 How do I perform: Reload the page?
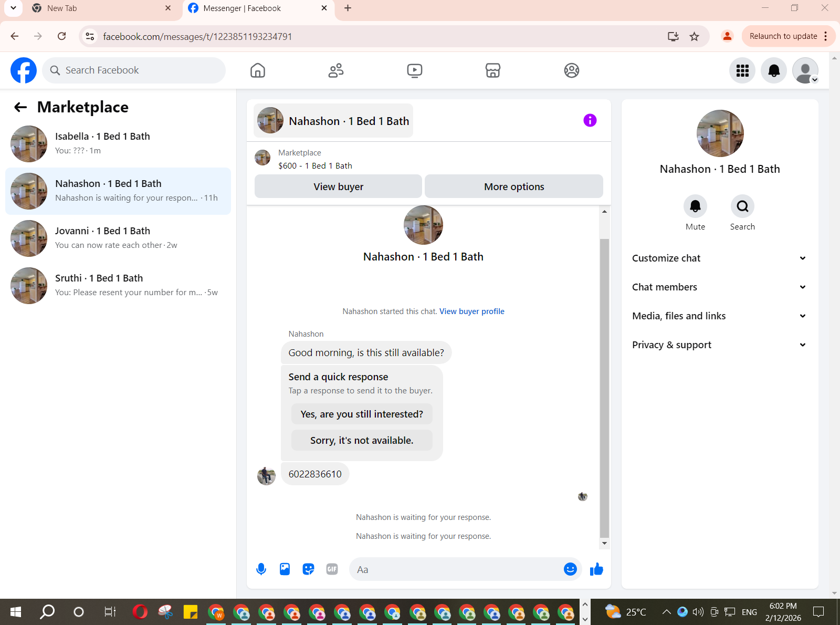point(62,36)
